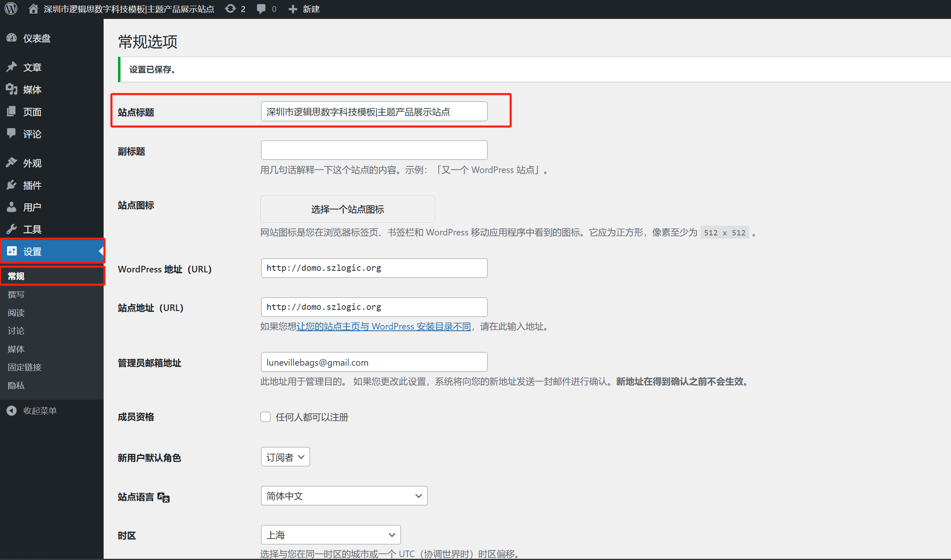Select the 阅读 settings submenu

click(x=16, y=313)
